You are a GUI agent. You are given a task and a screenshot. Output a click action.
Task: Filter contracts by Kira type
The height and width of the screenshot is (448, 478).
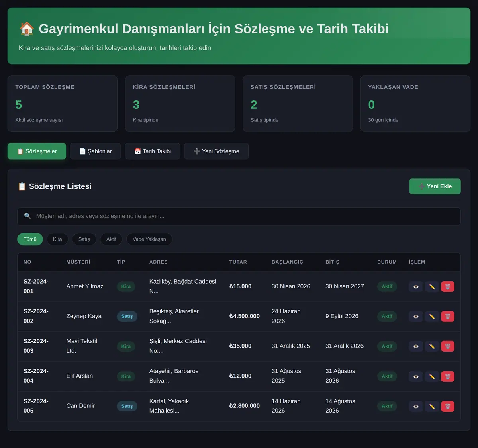tap(57, 239)
